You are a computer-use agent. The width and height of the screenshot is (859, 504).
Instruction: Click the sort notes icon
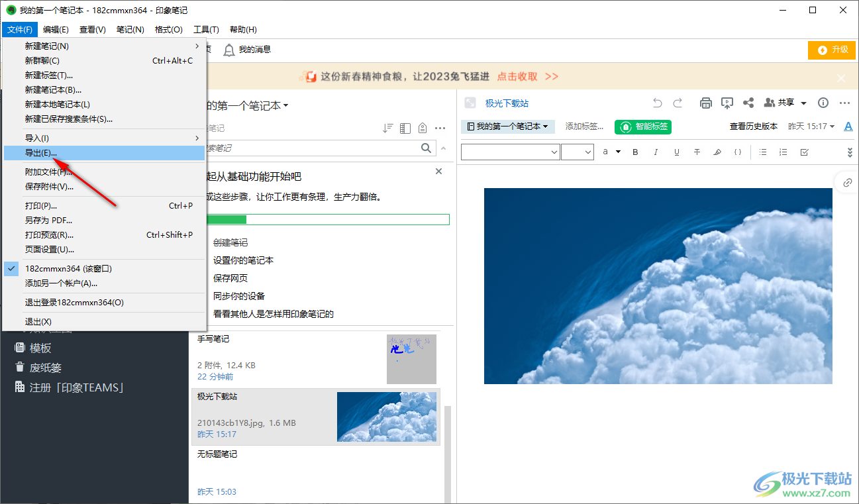[388, 128]
